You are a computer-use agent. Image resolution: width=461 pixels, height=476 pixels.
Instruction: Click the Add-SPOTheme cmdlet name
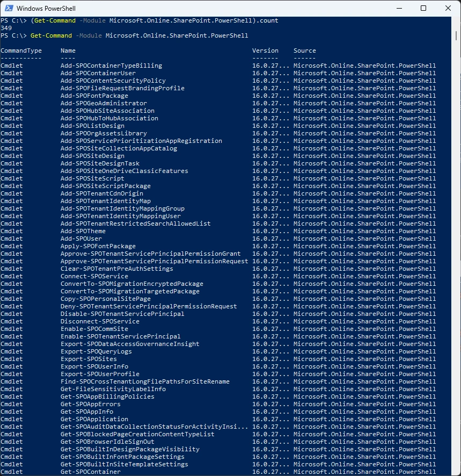(x=83, y=231)
